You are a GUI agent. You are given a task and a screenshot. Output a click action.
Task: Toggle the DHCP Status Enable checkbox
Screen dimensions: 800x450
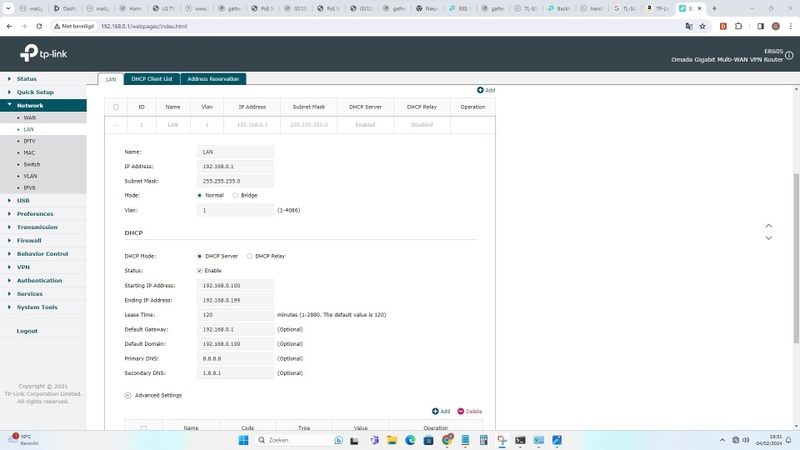pyautogui.click(x=199, y=271)
